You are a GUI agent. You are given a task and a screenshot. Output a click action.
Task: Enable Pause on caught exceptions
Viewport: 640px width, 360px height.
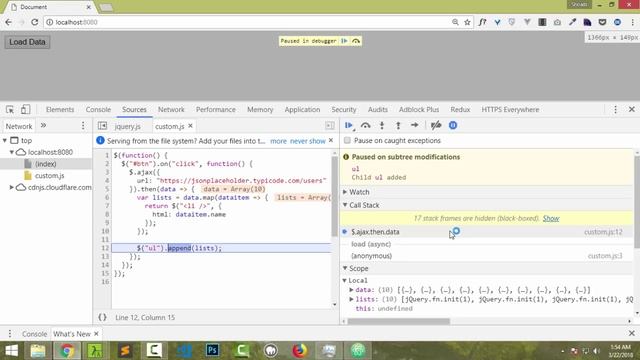point(347,140)
